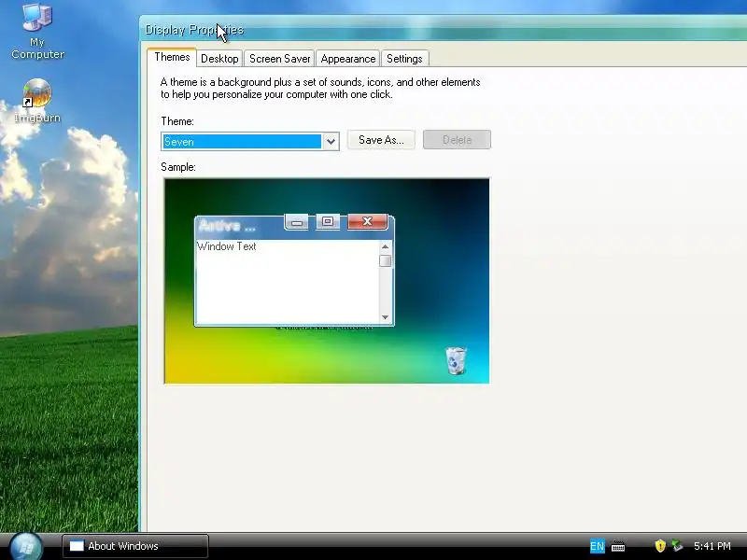Expand the Theme dropdown arrow
The height and width of the screenshot is (560, 747).
click(331, 142)
